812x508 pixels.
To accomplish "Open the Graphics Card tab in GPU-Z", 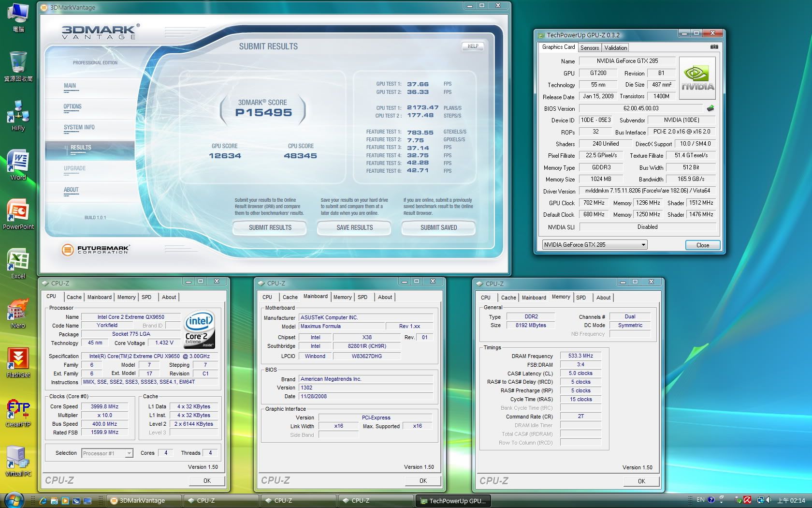I will click(558, 47).
